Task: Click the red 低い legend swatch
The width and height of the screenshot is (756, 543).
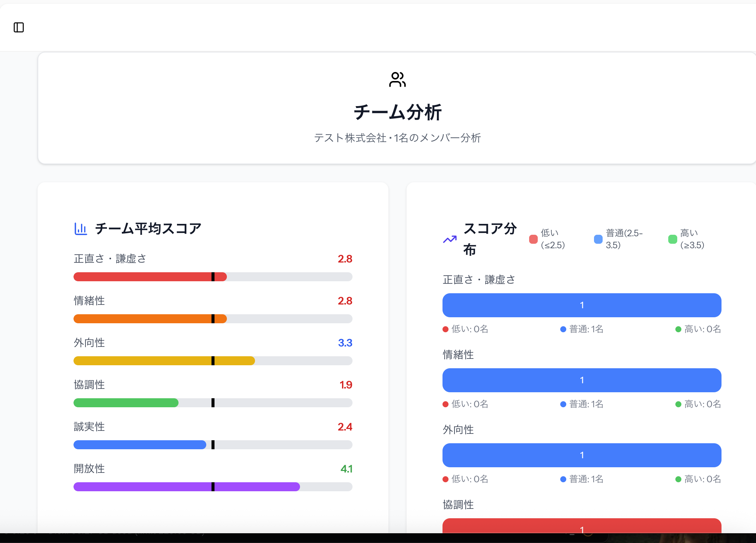Action: coord(533,239)
